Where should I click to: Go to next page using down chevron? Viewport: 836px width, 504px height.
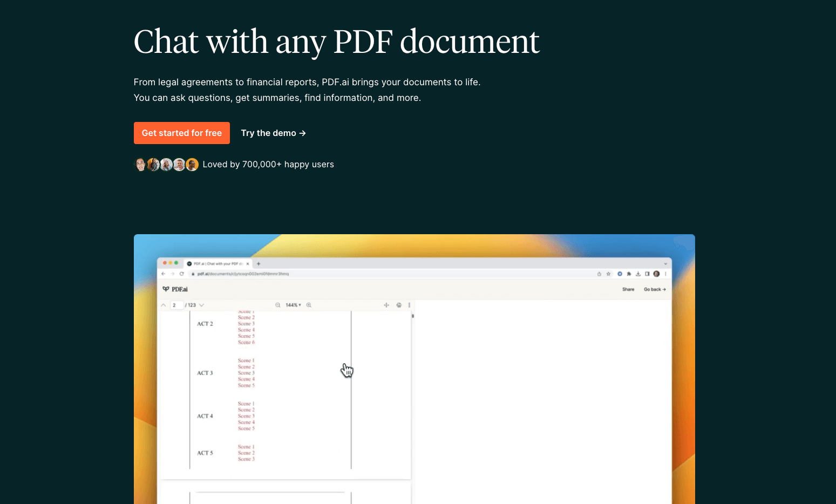coord(202,305)
